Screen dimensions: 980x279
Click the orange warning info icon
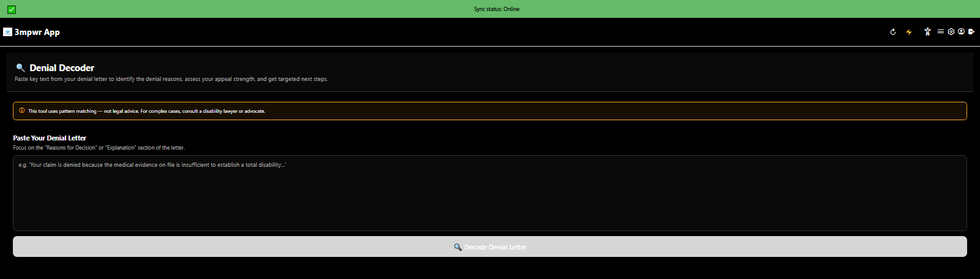pos(22,111)
